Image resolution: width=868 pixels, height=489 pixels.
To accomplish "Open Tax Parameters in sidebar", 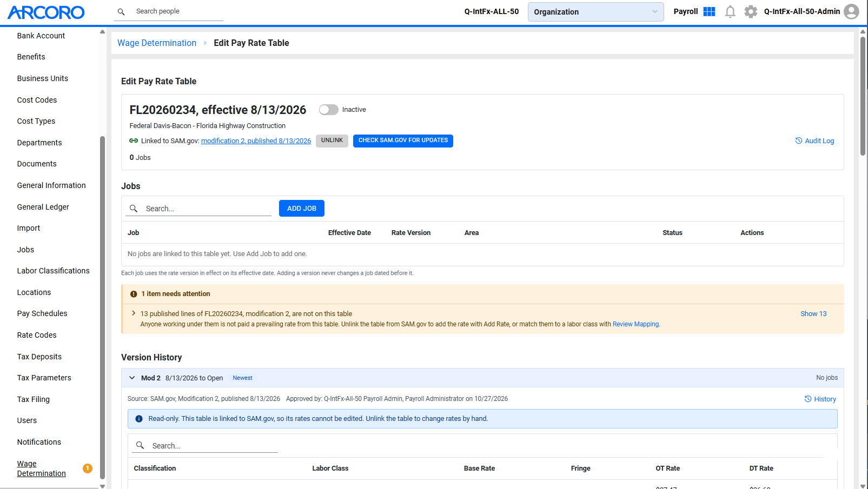I will (x=44, y=378).
